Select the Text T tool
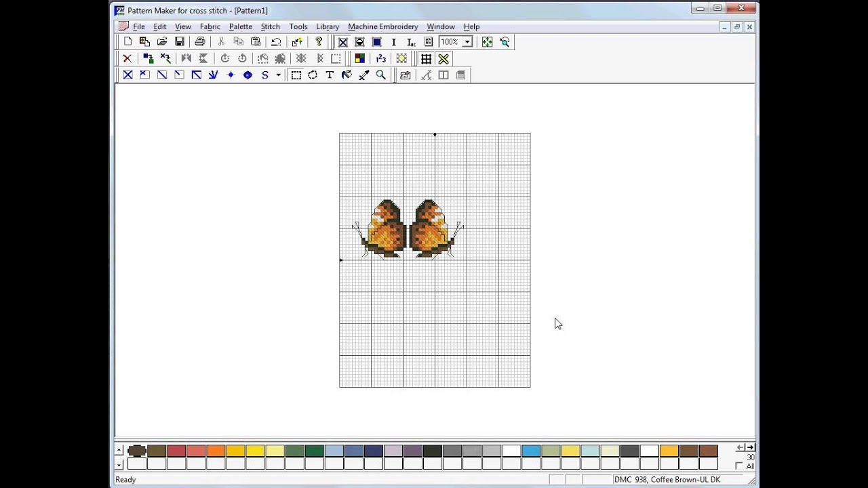This screenshot has width=868, height=488. (330, 75)
